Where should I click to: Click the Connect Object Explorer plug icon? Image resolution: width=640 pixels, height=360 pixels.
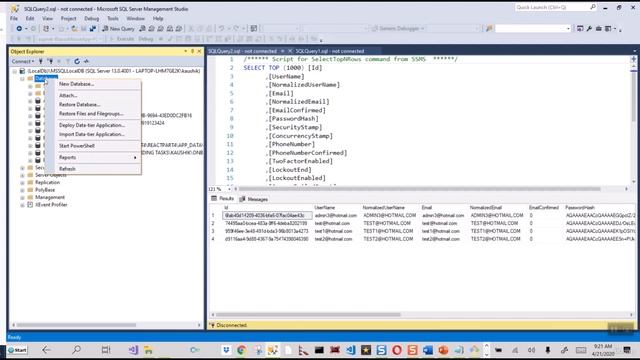click(41, 61)
